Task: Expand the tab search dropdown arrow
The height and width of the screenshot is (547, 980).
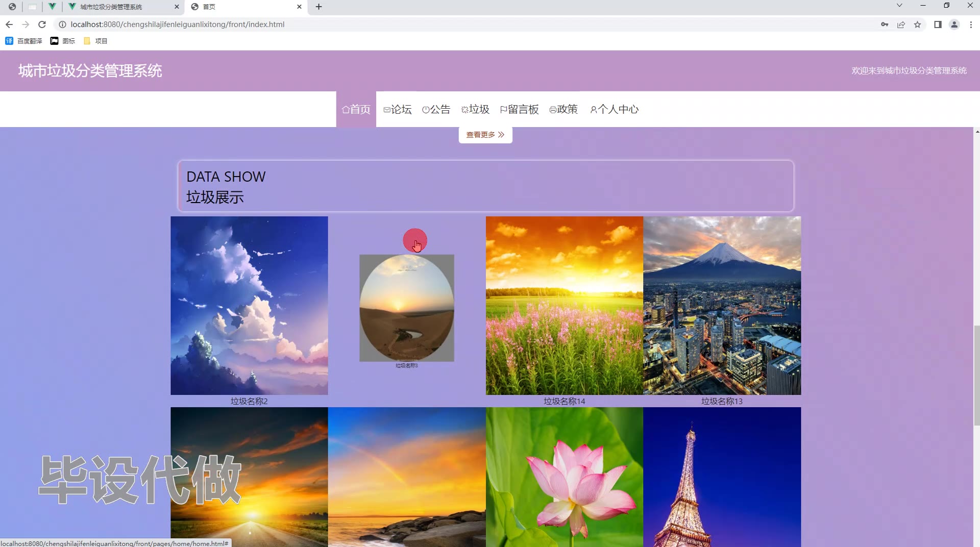Action: coord(899,6)
